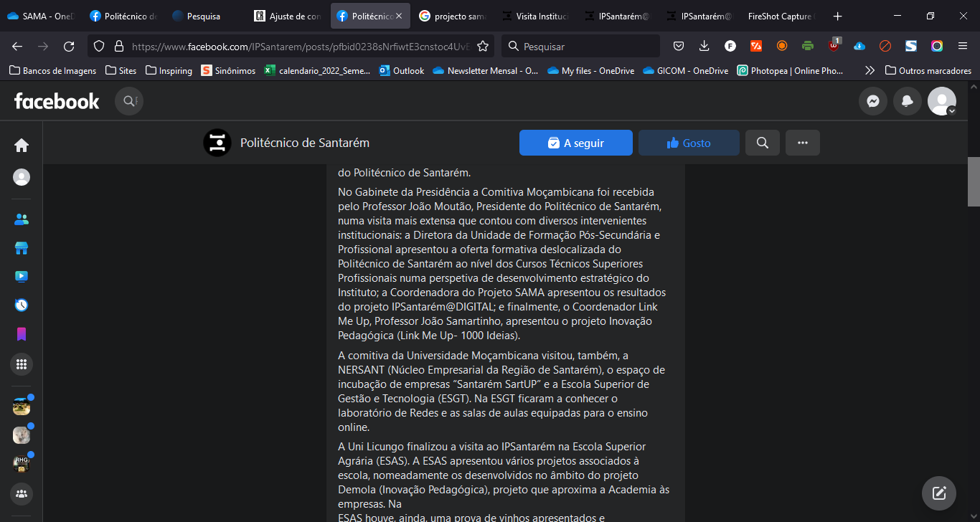Open the Outlook bookmark
This screenshot has height=522, width=980.
tap(402, 70)
